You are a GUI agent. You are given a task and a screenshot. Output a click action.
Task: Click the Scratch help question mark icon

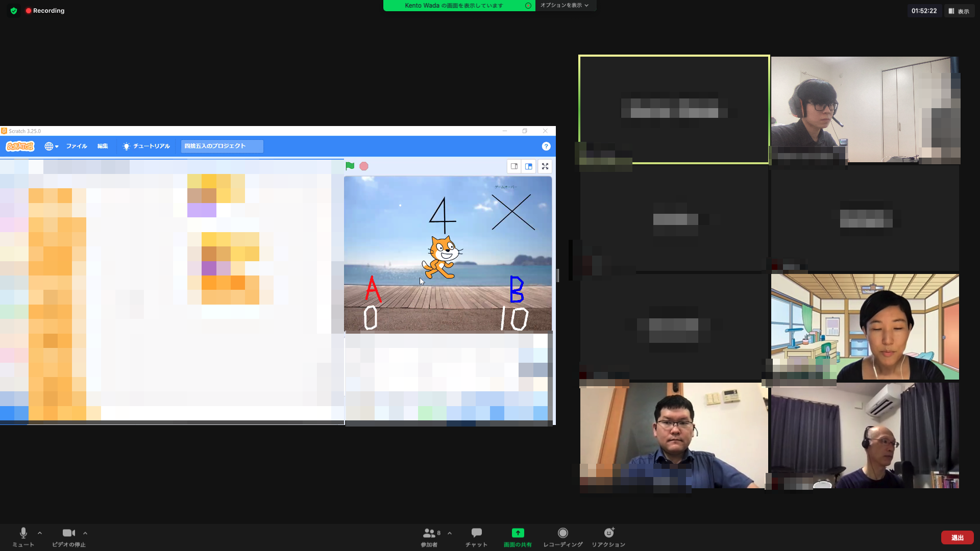click(546, 146)
